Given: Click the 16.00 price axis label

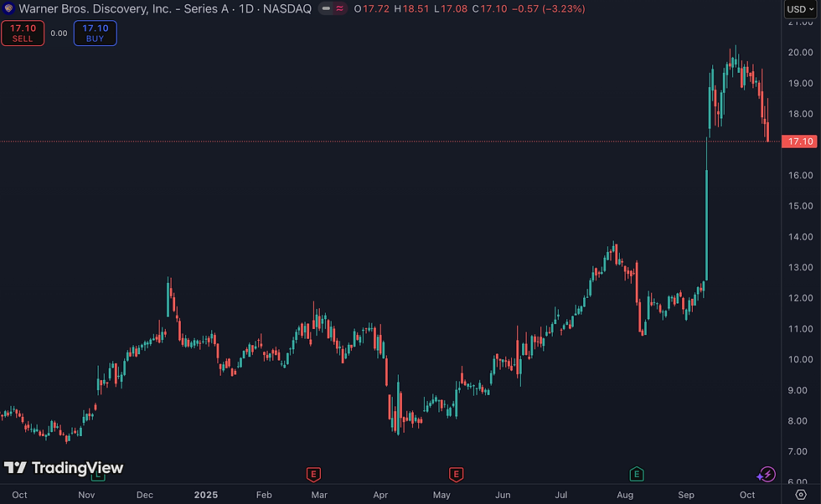Looking at the screenshot, I should coord(801,175).
